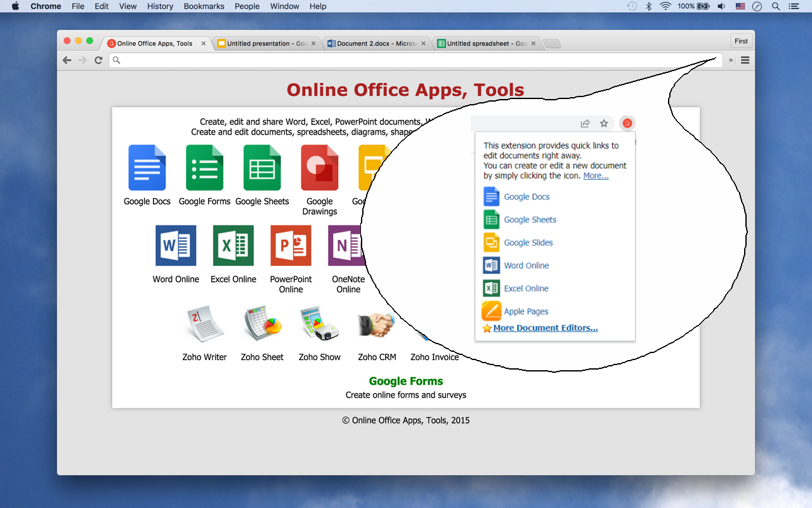
Task: Click the Google Slides icon in the popup list
Action: coord(492,243)
